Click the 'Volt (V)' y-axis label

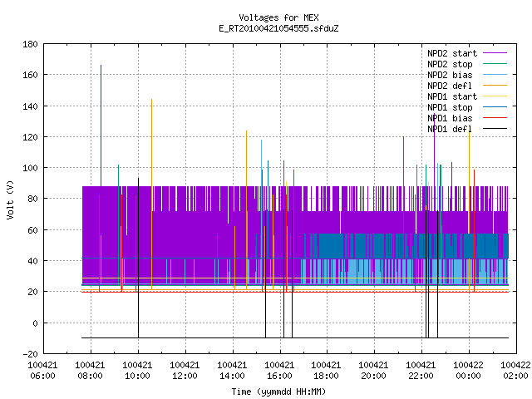click(x=11, y=199)
